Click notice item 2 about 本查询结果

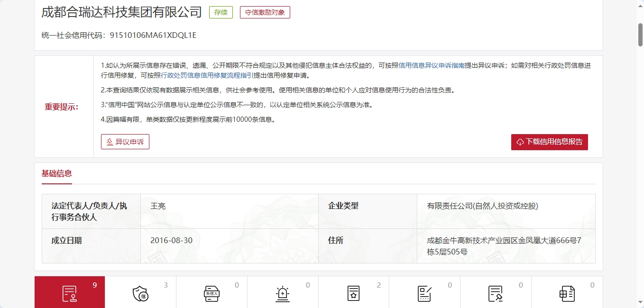[x=278, y=90]
